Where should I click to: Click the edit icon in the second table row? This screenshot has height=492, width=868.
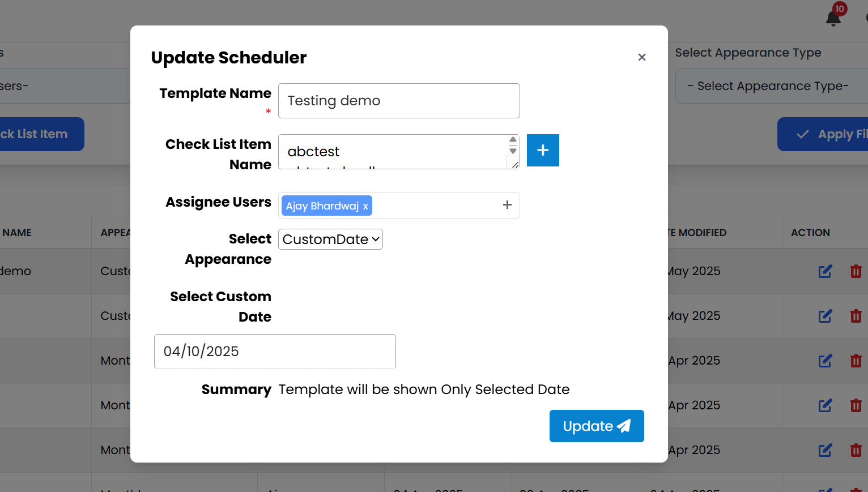824,316
